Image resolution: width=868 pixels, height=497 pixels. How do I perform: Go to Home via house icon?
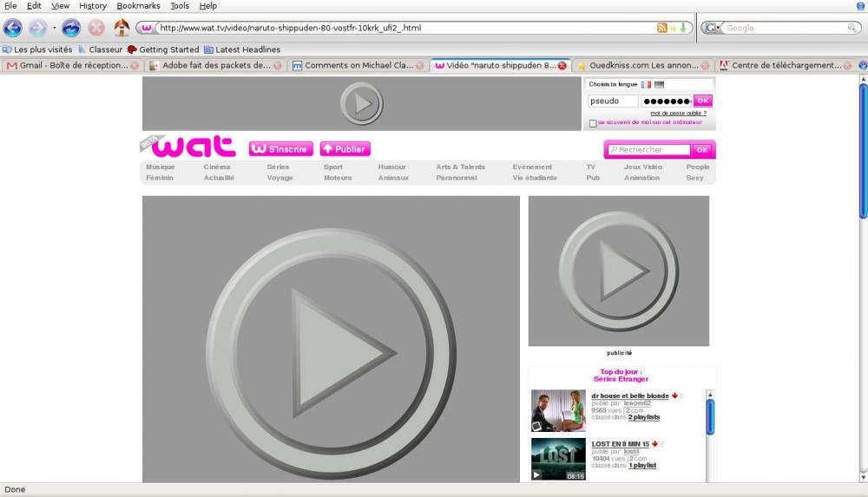pos(122,28)
